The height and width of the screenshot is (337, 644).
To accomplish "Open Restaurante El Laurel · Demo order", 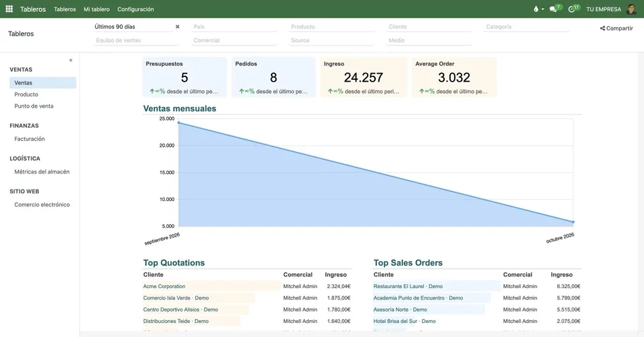I will click(408, 287).
